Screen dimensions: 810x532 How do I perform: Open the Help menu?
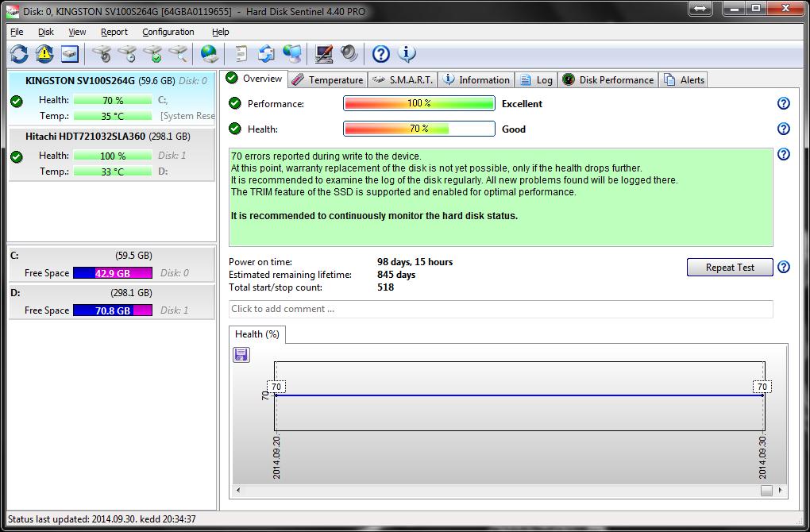[x=221, y=32]
